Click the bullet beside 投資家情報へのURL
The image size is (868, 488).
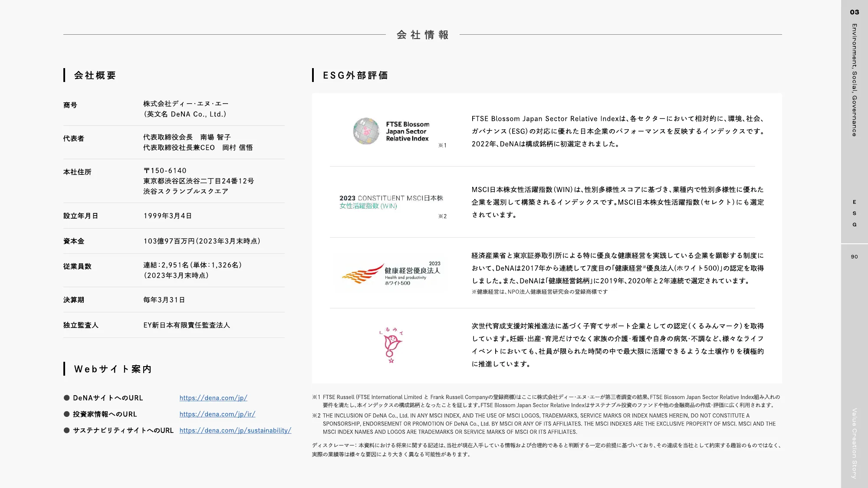point(67,414)
